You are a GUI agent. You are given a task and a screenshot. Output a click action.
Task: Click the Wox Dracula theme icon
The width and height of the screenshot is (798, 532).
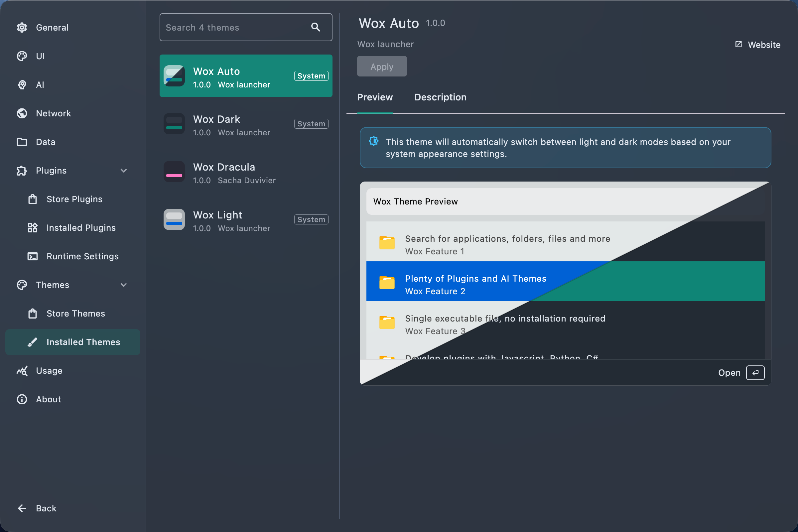(x=174, y=172)
